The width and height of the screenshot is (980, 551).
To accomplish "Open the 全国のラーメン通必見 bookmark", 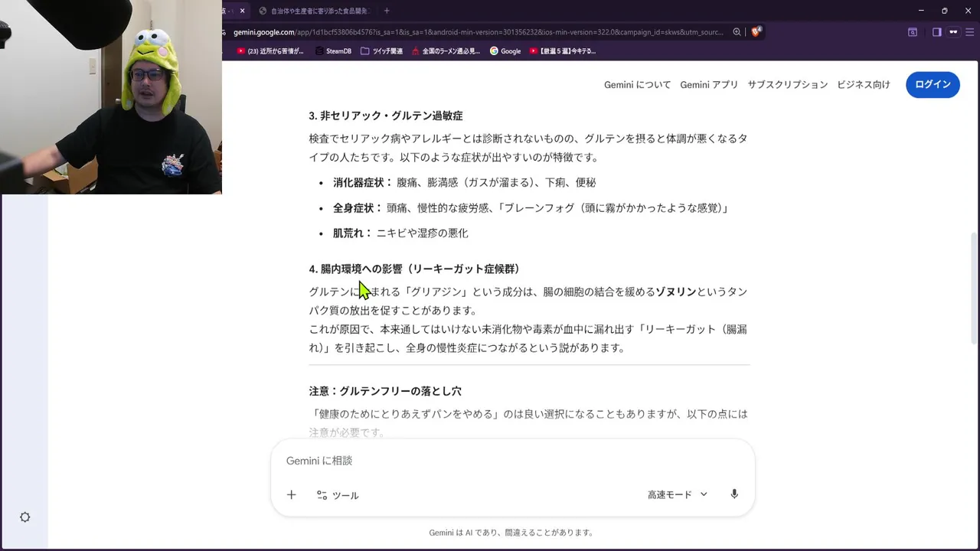I will click(446, 51).
